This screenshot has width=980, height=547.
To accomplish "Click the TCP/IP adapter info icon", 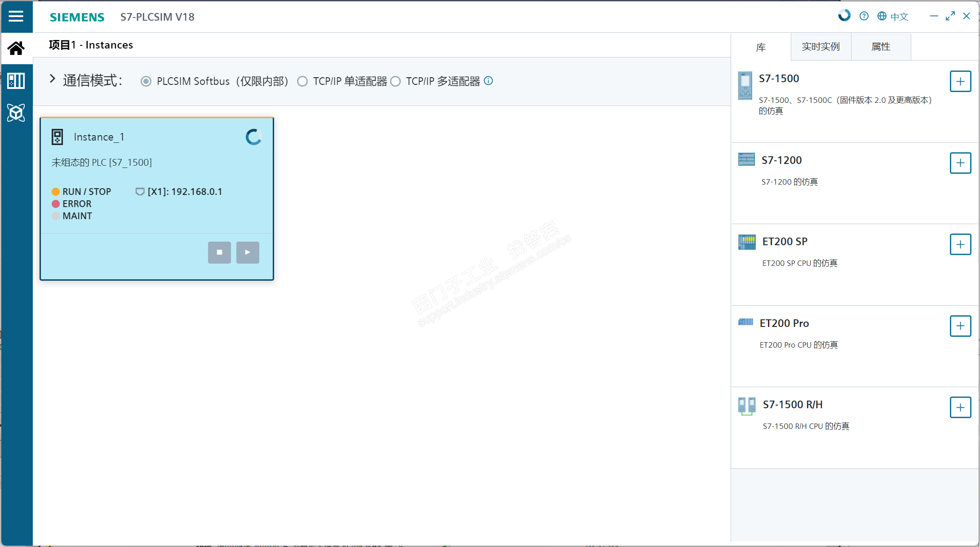I will click(488, 81).
